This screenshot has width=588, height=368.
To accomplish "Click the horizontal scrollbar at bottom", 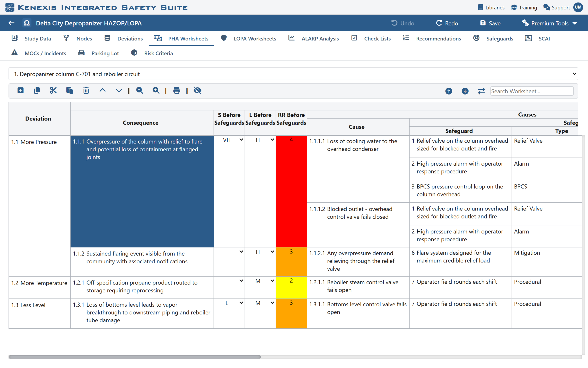I will tap(135, 357).
